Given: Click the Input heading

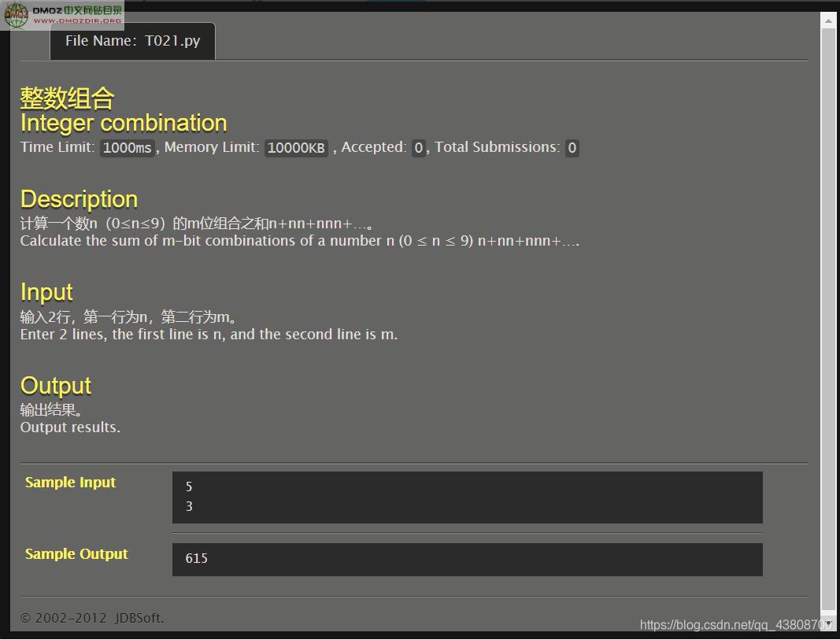Looking at the screenshot, I should pyautogui.click(x=46, y=292).
